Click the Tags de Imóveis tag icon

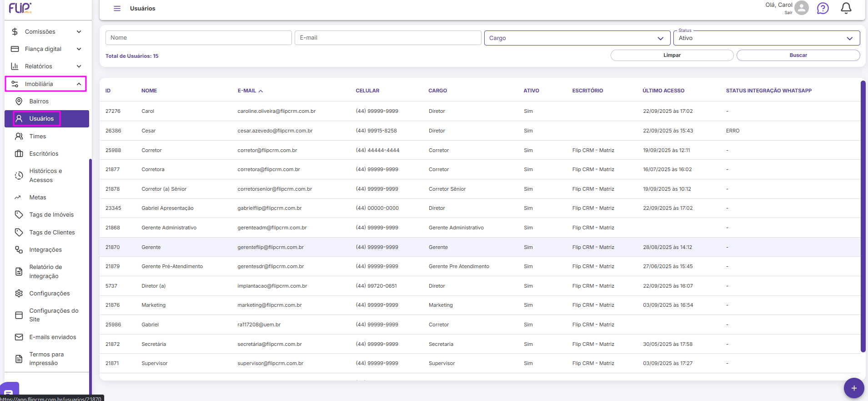tap(19, 215)
